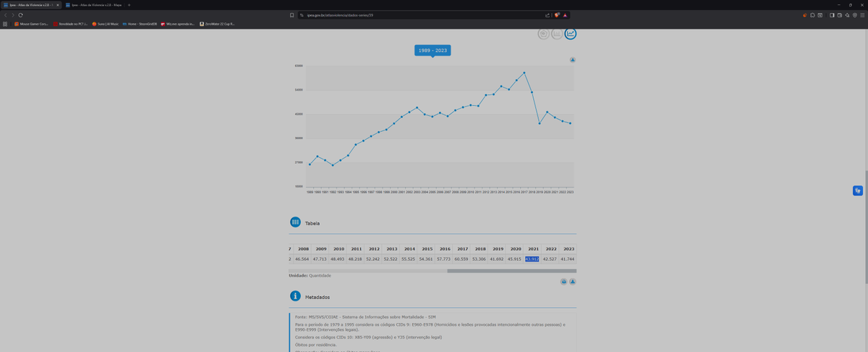
Task: Click the print icon below the table
Action: (563, 281)
